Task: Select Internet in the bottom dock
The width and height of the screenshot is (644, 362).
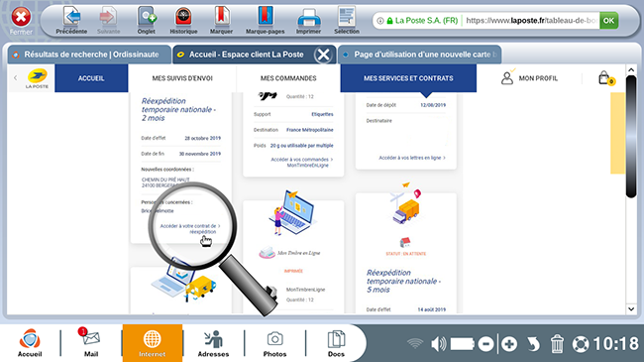Action: coord(153,343)
